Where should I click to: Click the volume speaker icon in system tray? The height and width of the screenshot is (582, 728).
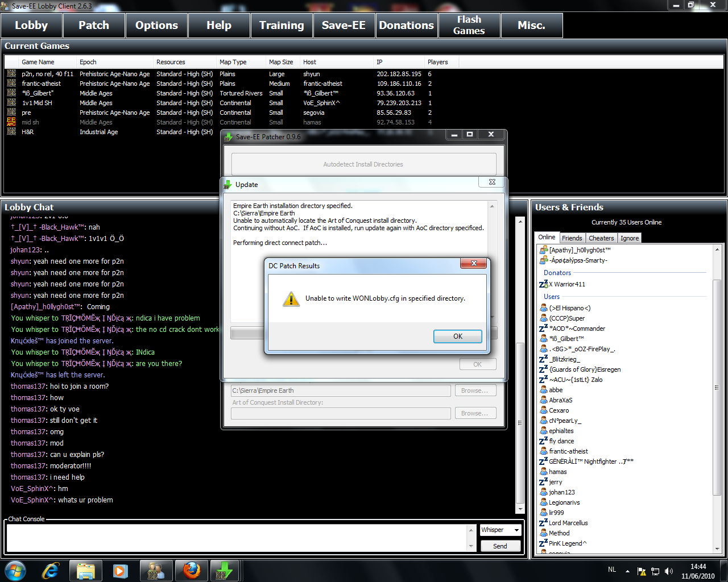point(669,571)
